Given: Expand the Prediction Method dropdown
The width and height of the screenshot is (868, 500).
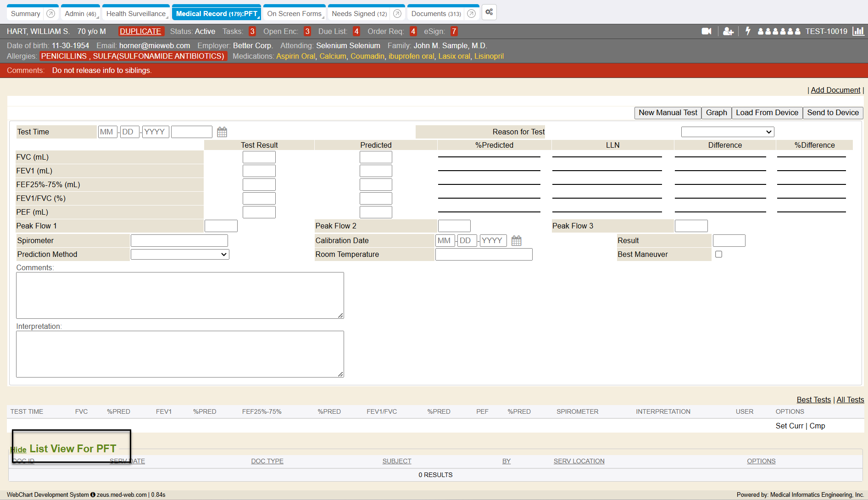Looking at the screenshot, I should [x=180, y=255].
